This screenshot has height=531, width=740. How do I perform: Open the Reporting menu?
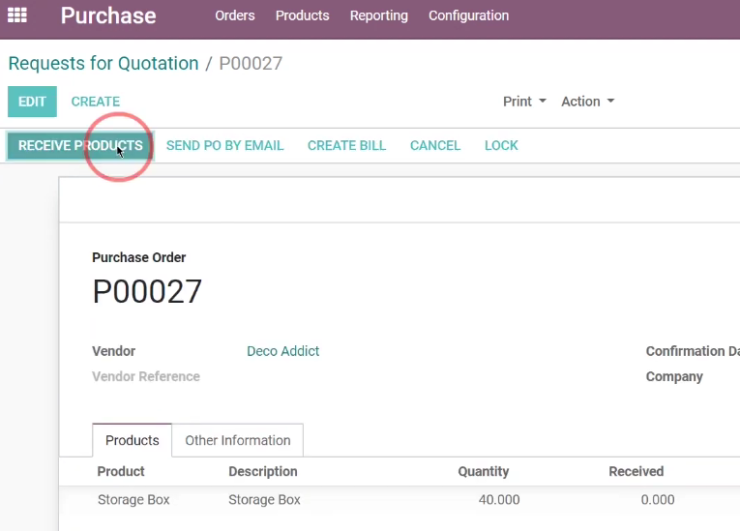pyautogui.click(x=378, y=16)
